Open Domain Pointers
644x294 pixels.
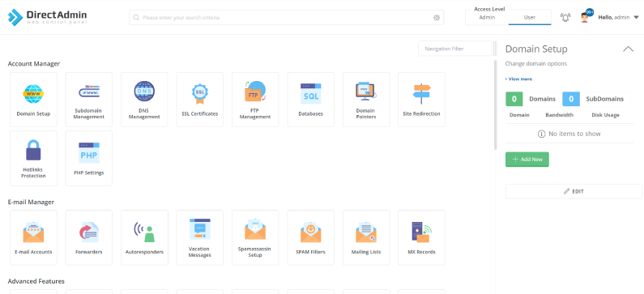point(366,100)
